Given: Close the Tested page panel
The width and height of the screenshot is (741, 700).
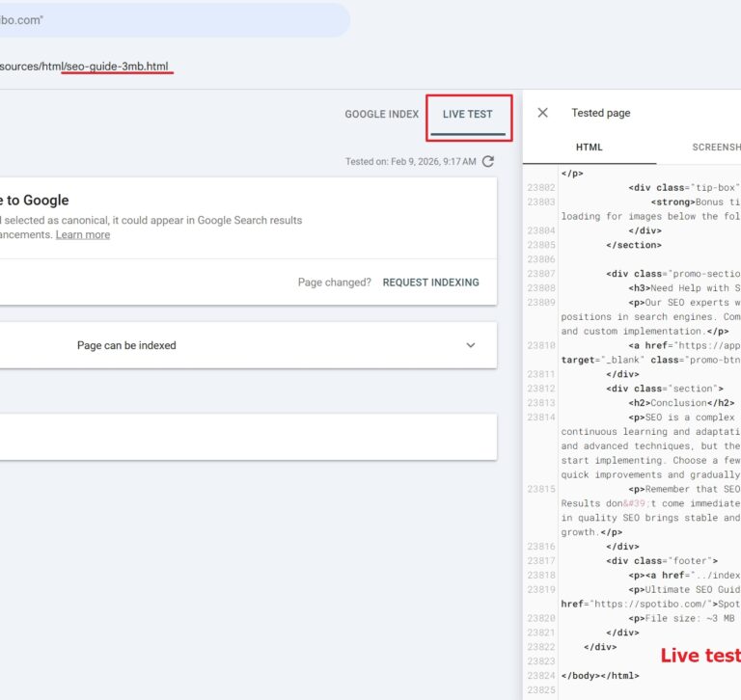Looking at the screenshot, I should (542, 113).
